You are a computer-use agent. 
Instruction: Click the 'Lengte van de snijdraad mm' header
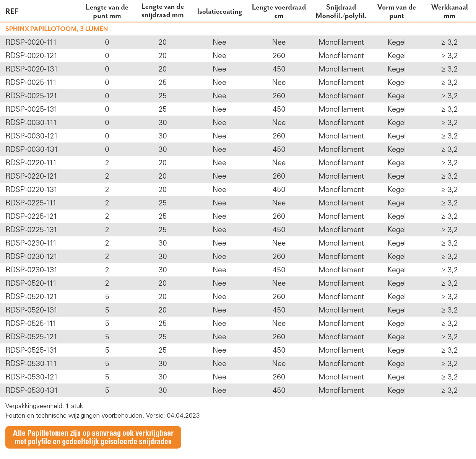point(162,11)
